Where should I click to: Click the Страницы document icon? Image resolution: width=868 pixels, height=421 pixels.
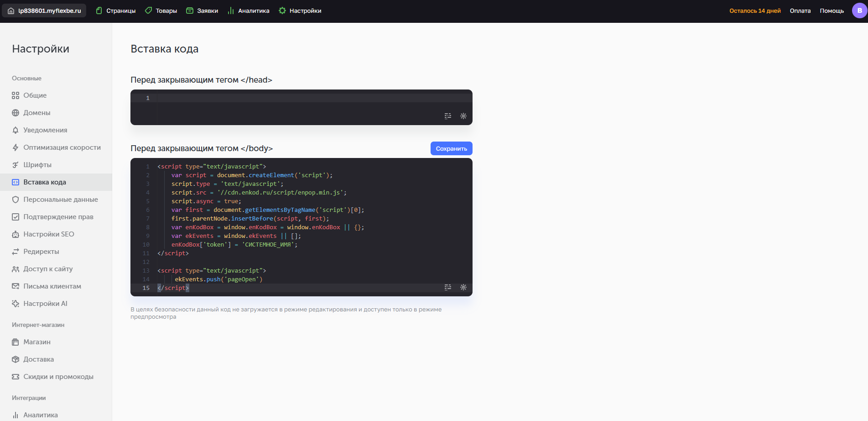point(99,11)
